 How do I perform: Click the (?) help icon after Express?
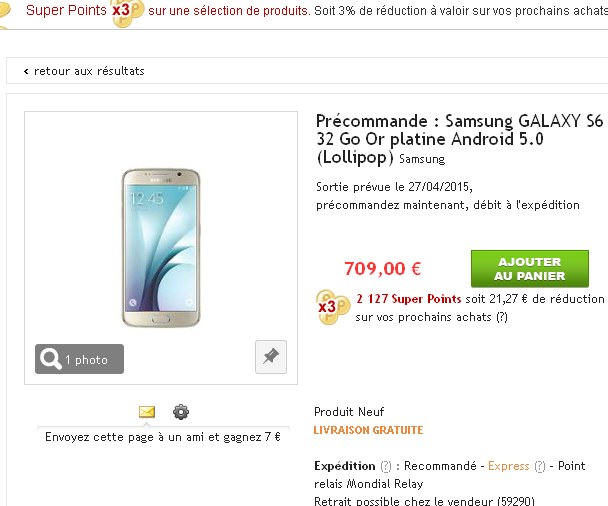pyautogui.click(x=540, y=466)
